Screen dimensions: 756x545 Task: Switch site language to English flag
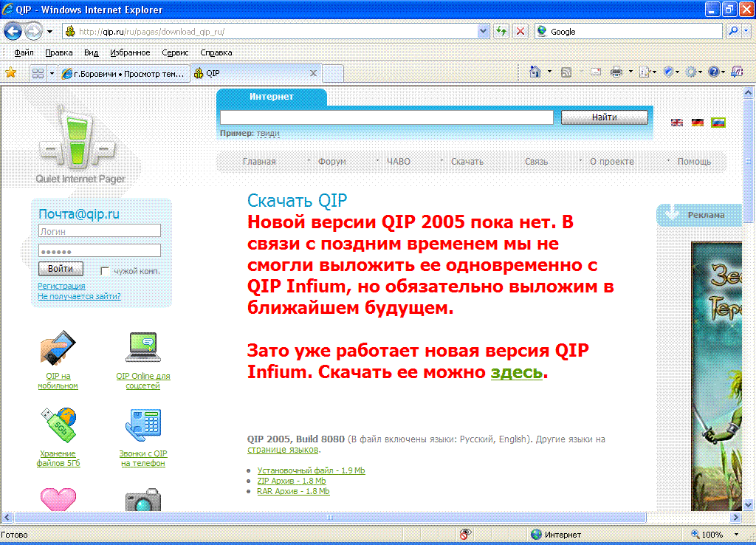[x=677, y=123]
